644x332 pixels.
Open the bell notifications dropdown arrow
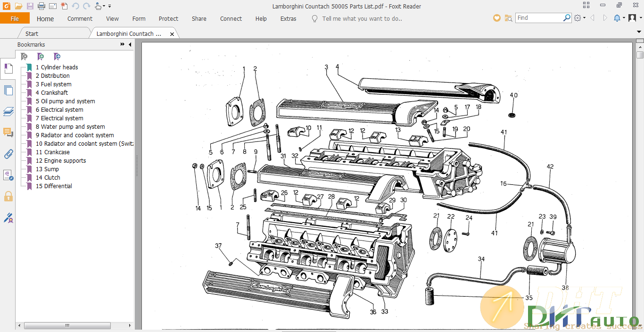pyautogui.click(x=624, y=18)
